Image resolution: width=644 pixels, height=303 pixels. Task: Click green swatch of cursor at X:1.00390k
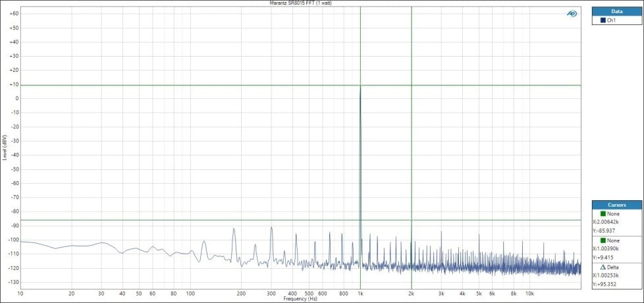[602, 240]
